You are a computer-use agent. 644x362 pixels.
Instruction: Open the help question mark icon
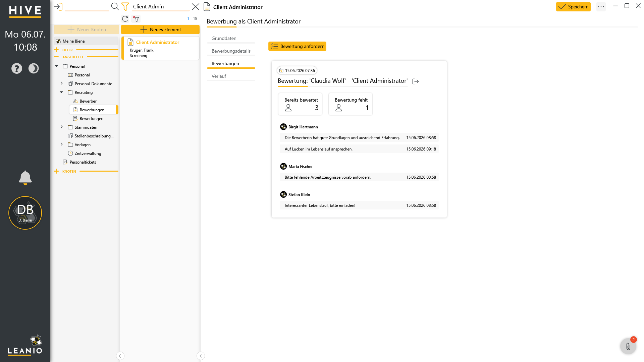17,68
